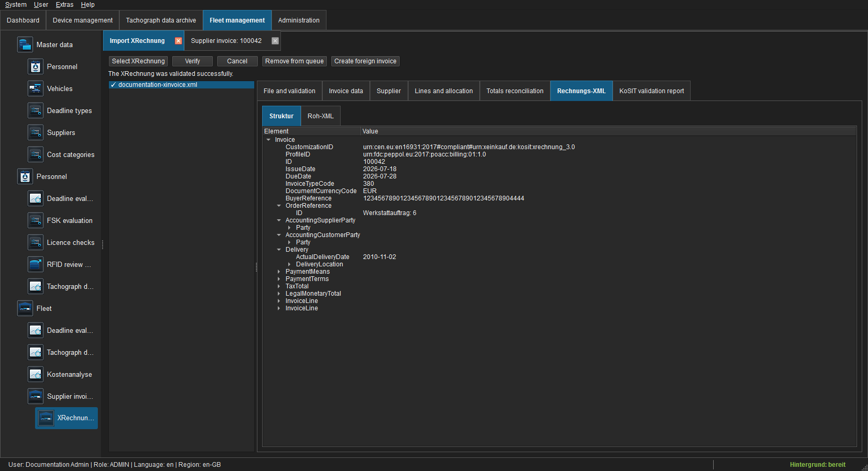Switch to the Roh-XML sub-tab
868x471 pixels.
tap(321, 116)
